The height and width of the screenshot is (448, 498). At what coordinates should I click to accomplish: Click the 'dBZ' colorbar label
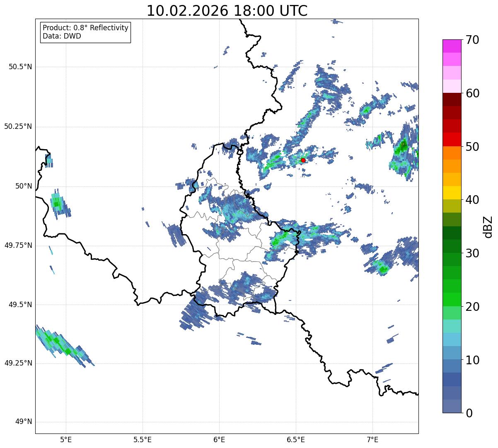point(488,227)
